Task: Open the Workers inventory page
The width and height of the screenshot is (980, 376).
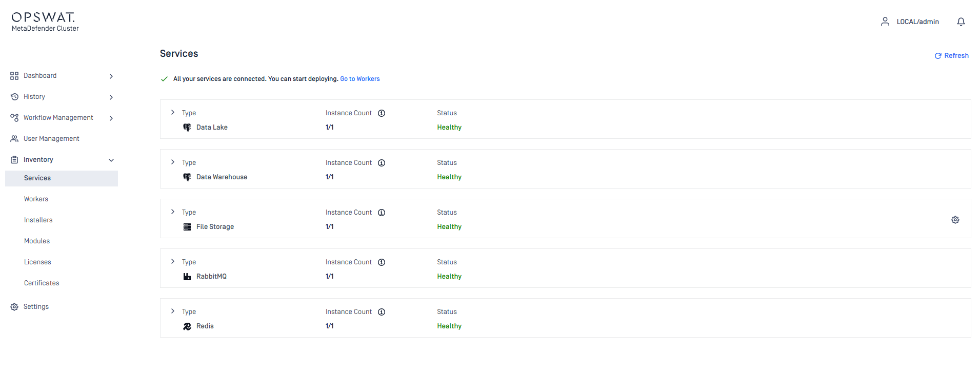Action: click(x=36, y=199)
